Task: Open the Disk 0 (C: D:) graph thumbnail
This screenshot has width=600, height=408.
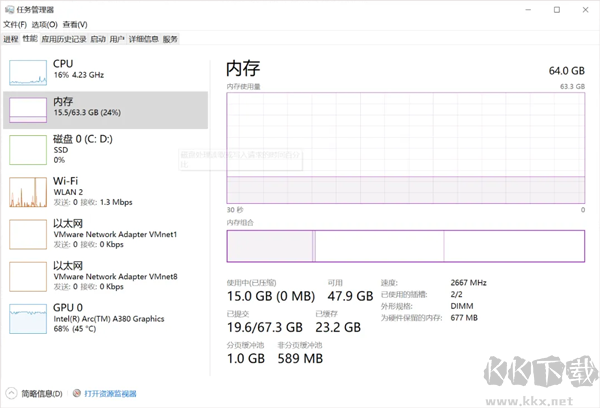Action: (28, 149)
